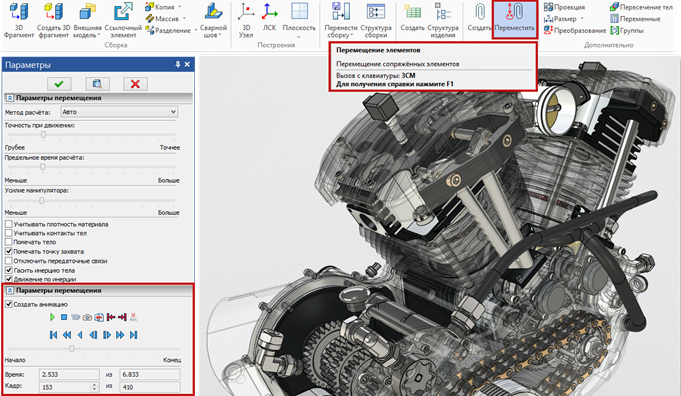The width and height of the screenshot is (681, 396).
Task: Fast forward the animation
Action: pos(120,335)
